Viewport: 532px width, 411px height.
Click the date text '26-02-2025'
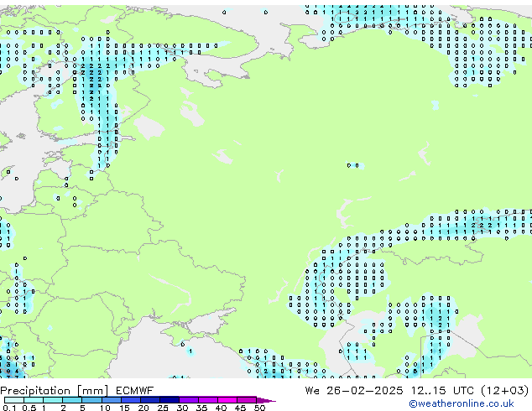coord(364,391)
